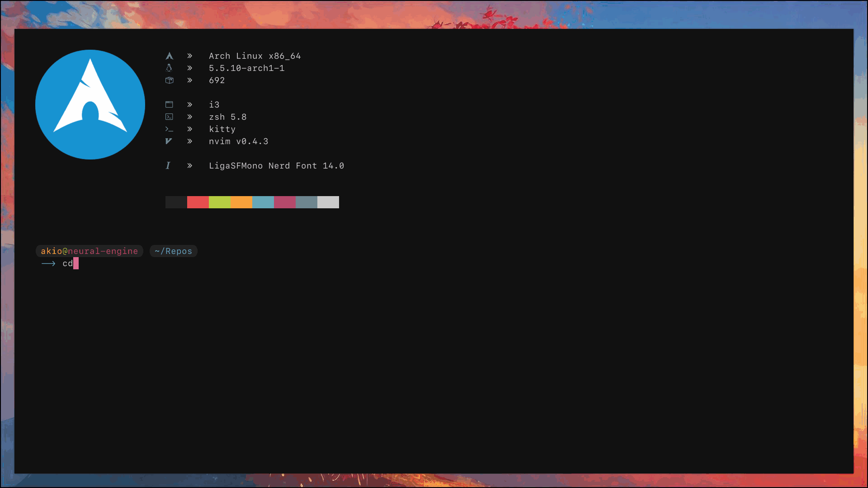Click the terminal prompt icon beside kitty
868x488 pixels.
(169, 129)
